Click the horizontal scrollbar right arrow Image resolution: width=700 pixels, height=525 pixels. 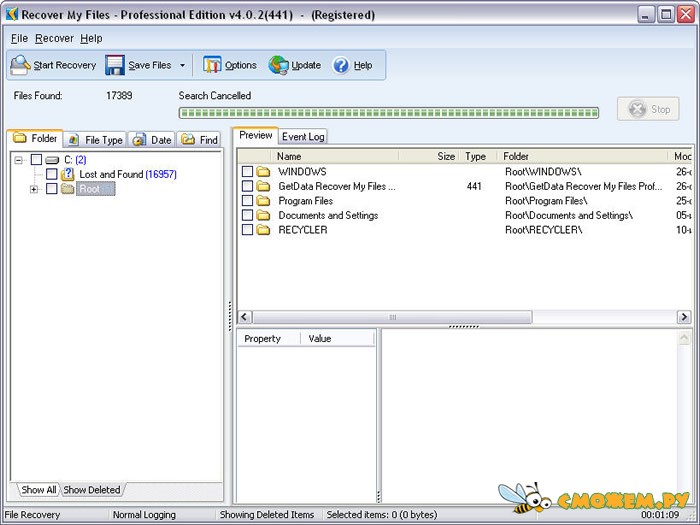[683, 317]
